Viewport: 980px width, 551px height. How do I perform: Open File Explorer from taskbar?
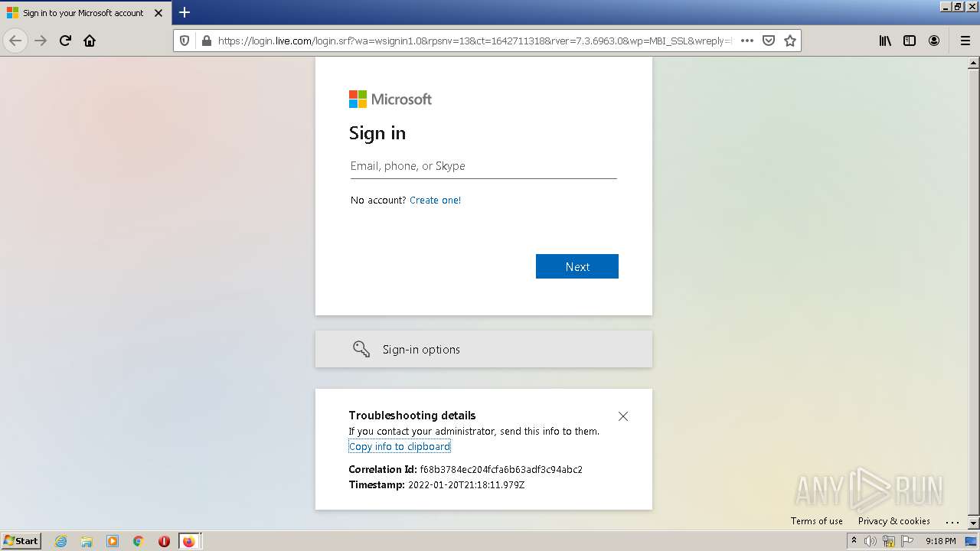(87, 541)
